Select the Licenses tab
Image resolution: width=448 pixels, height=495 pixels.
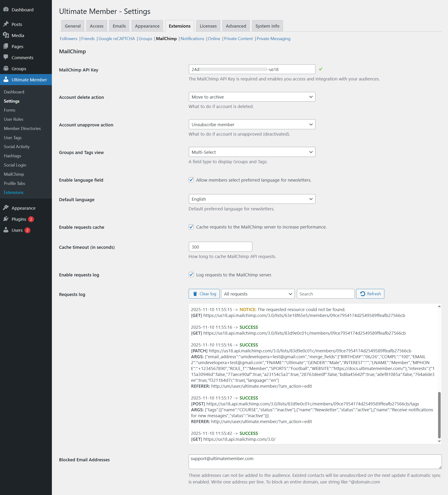208,26
